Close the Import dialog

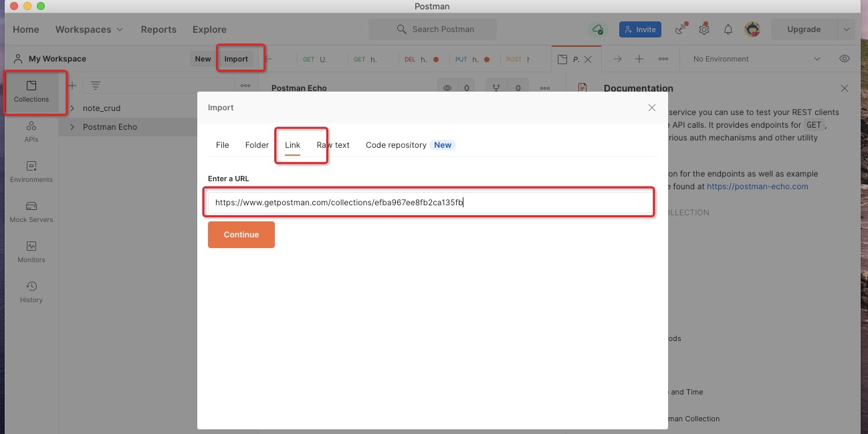click(652, 108)
